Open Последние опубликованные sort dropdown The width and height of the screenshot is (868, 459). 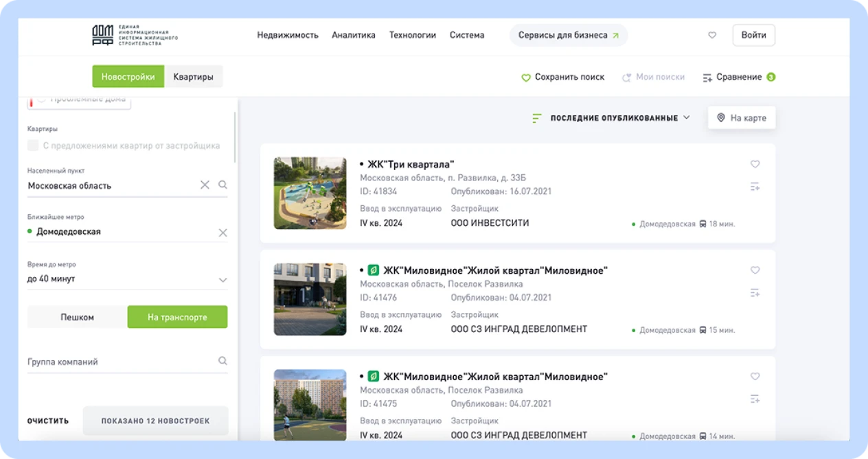[611, 118]
